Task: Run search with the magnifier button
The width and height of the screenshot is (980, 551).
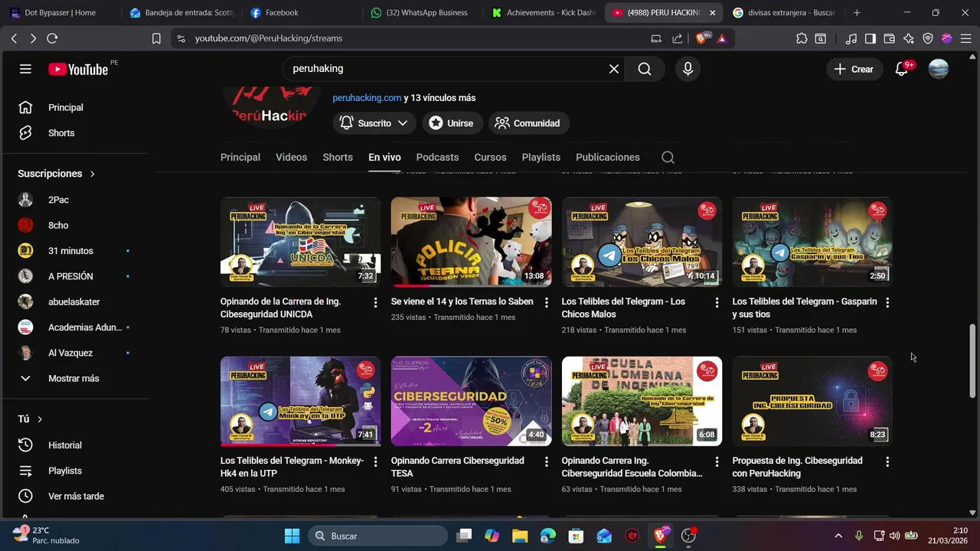Action: point(645,69)
